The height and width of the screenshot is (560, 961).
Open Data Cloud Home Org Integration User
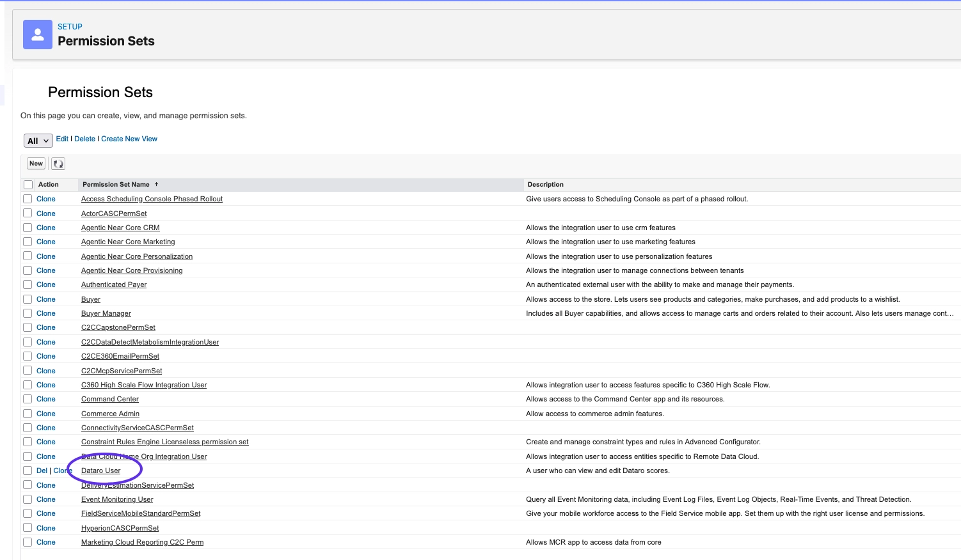(x=144, y=456)
